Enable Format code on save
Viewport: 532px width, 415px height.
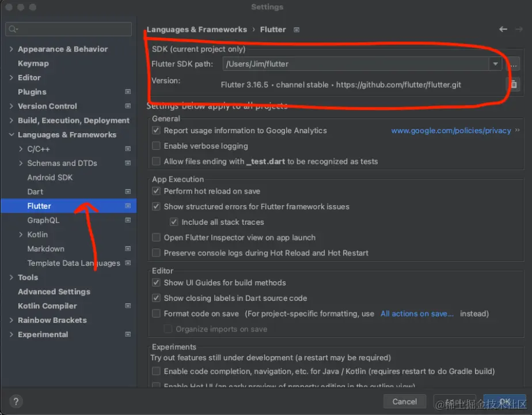[156, 314]
